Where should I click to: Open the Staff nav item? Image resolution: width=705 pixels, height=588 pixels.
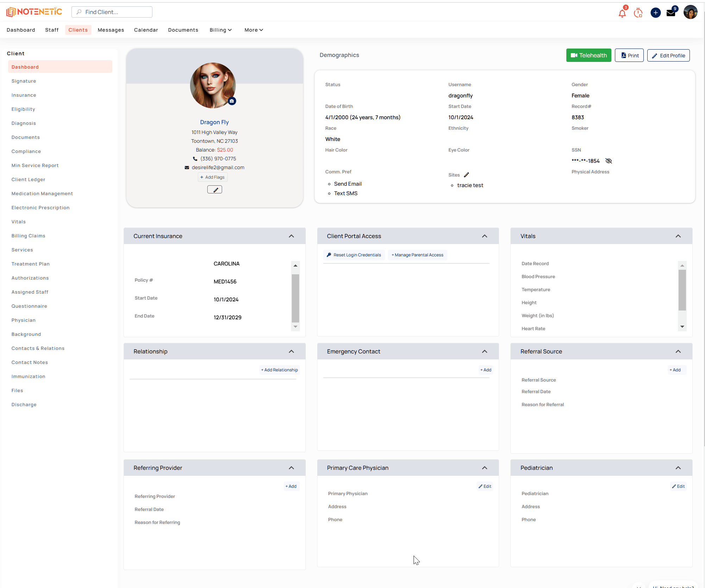click(x=52, y=30)
